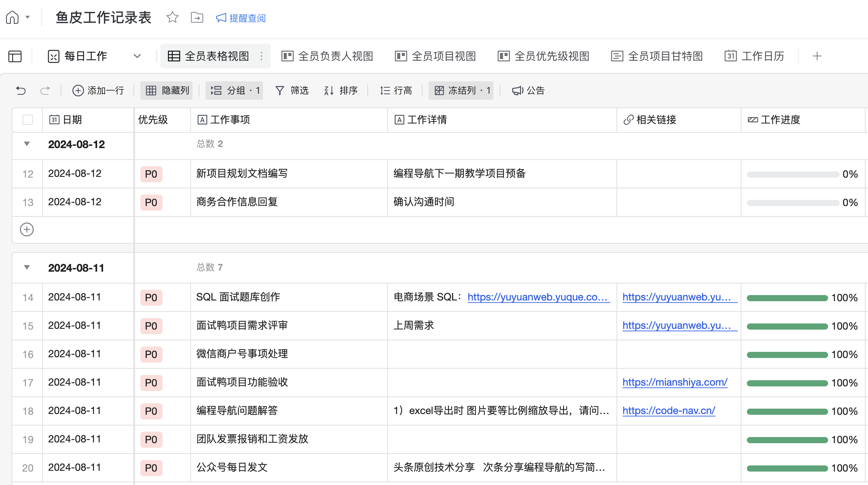Click the redo arrow
Image resolution: width=868 pixels, height=485 pixels.
45,91
